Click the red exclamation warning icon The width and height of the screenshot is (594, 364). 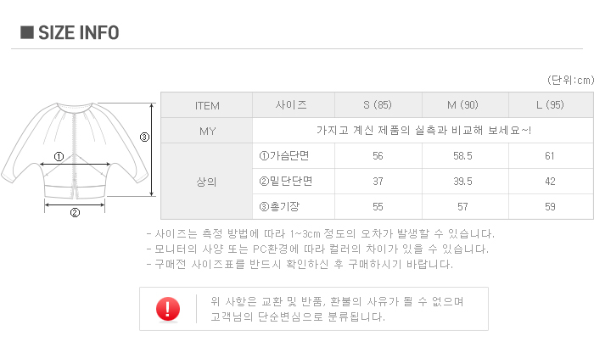(168, 309)
